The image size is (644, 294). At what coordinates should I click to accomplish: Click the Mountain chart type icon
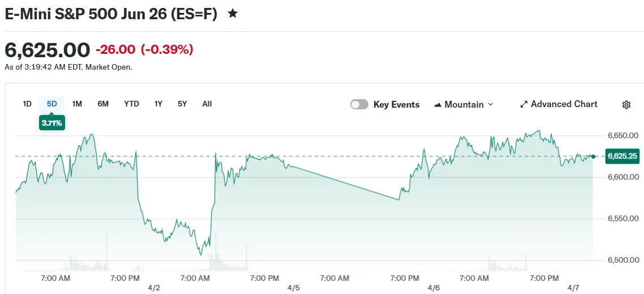[x=438, y=105]
